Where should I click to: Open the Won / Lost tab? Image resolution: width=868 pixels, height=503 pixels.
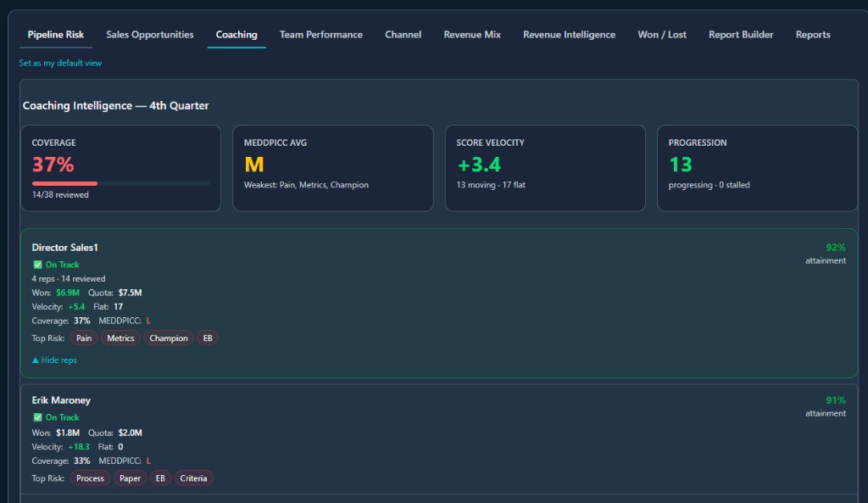click(661, 34)
